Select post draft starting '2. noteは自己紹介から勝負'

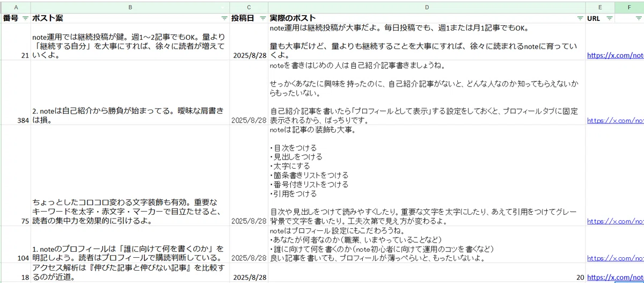click(130, 93)
